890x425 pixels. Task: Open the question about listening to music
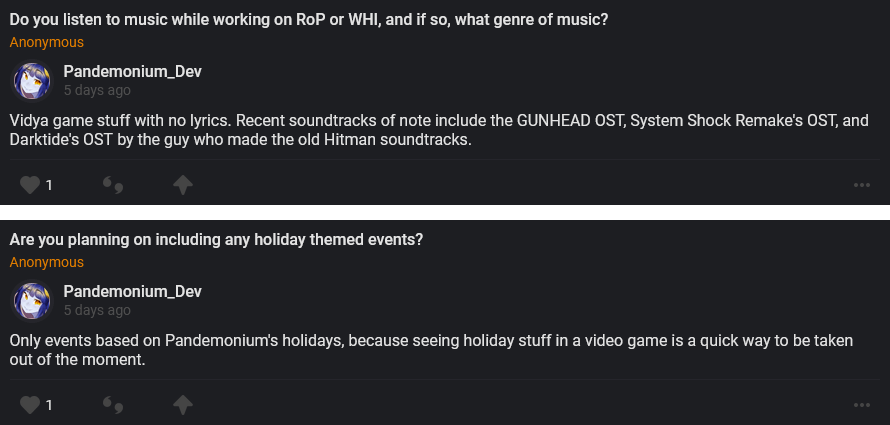[309, 20]
